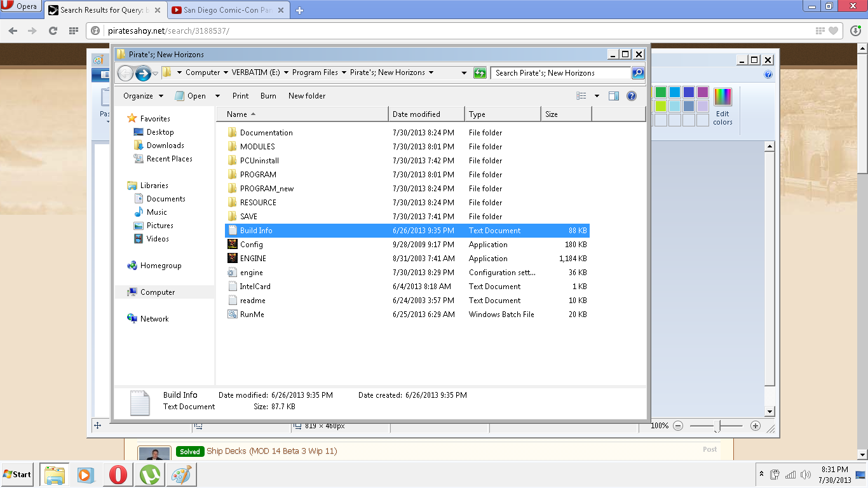Viewport: 868px width, 488px height.
Task: Click the green Refresh button beside address bar
Action: point(480,73)
